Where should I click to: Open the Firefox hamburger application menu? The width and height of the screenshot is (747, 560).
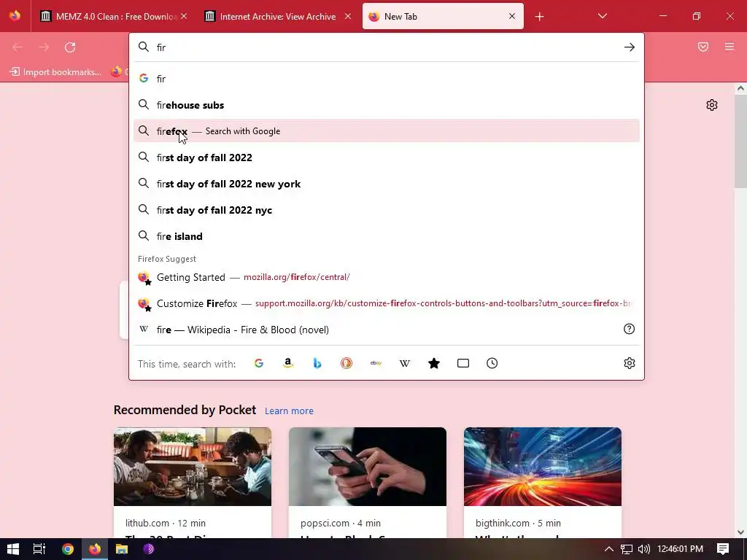pyautogui.click(x=729, y=47)
